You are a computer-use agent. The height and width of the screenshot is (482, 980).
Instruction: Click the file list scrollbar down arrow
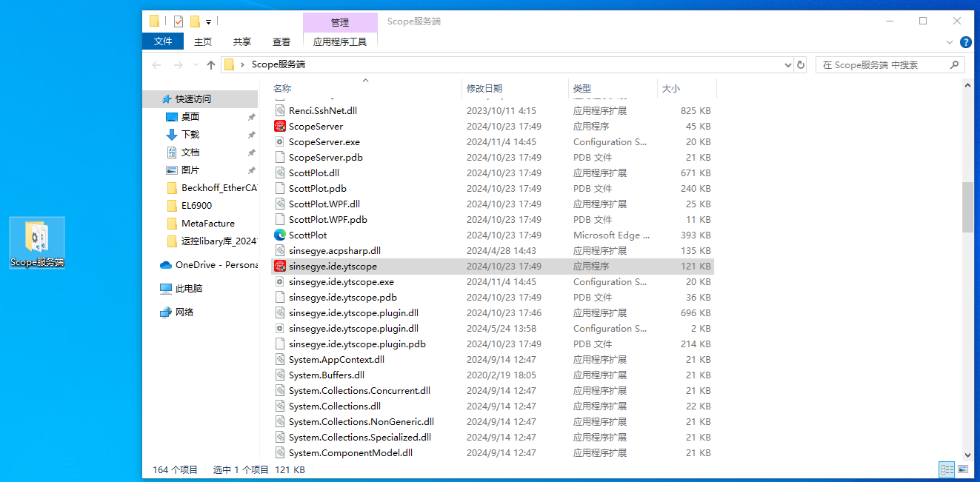coord(967,455)
